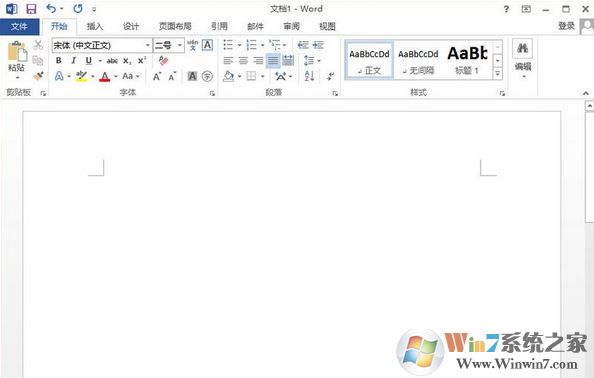Apply the No Spacing style

418,61
